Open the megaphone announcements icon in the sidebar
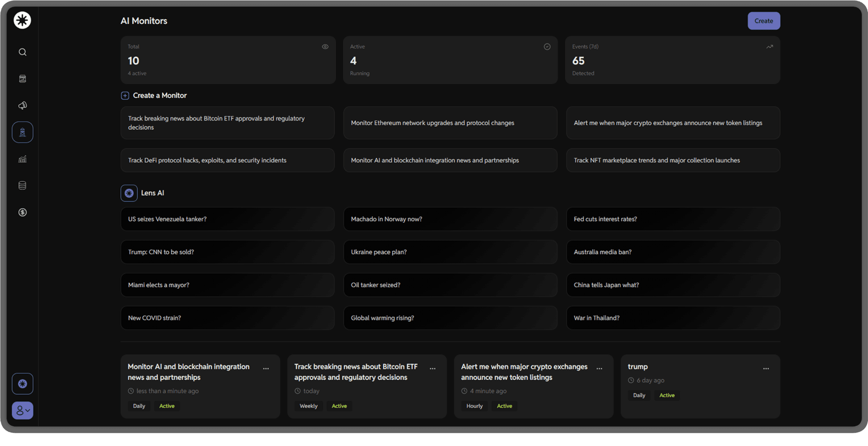Viewport: 868px width, 446px height. (22, 105)
